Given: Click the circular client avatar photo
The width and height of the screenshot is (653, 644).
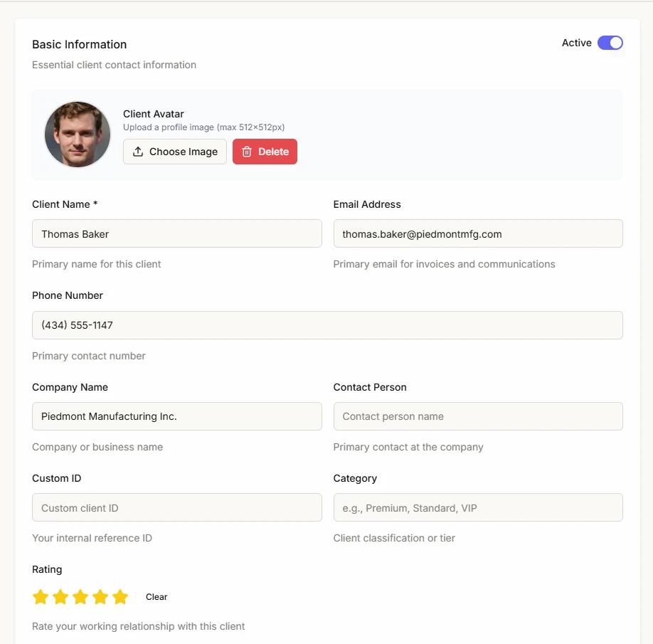Looking at the screenshot, I should point(78,134).
